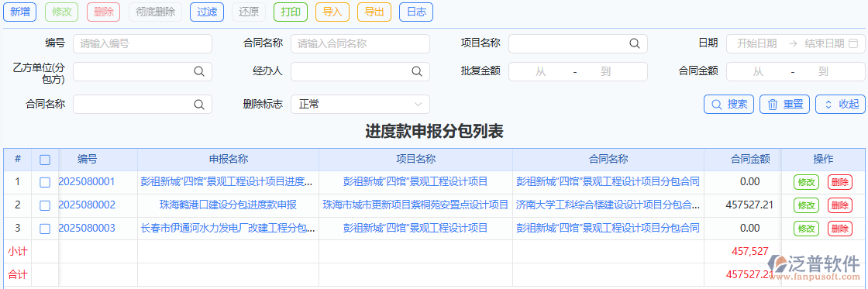This screenshot has height=289, width=868.
Task: Click the 编号 column header
Action: click(87, 160)
